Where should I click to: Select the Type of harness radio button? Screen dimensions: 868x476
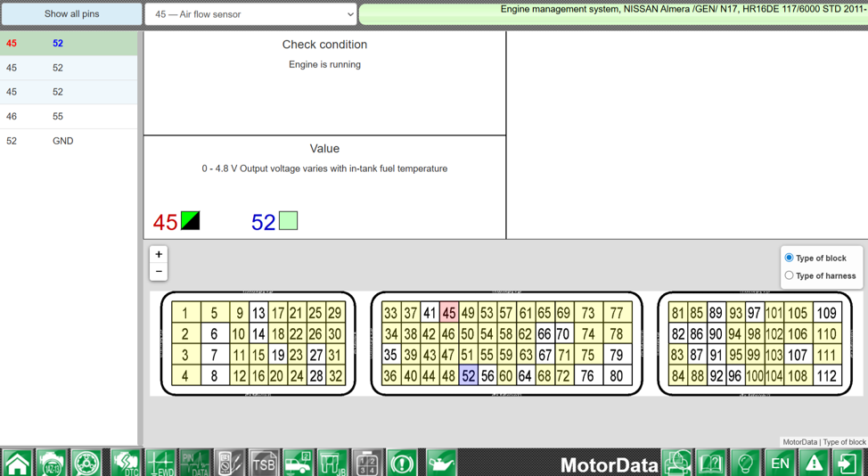tap(789, 275)
